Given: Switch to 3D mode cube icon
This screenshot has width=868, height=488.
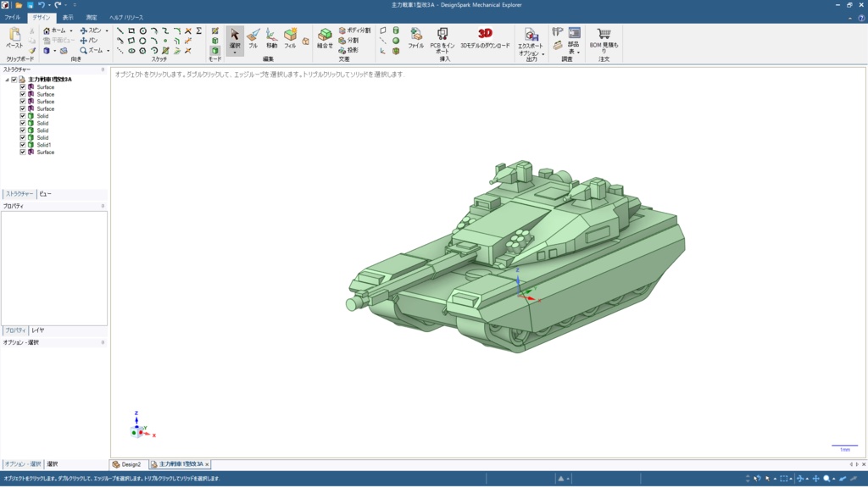Looking at the screenshot, I should point(214,50).
